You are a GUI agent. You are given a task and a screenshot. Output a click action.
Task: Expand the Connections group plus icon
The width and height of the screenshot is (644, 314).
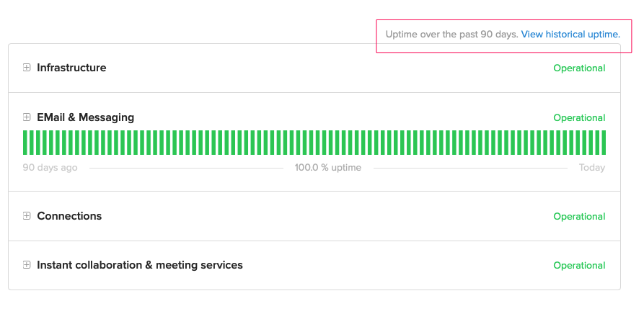27,216
